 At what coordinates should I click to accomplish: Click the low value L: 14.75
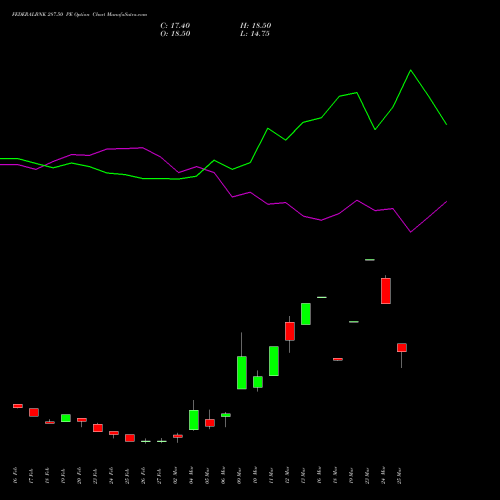[x=255, y=34]
